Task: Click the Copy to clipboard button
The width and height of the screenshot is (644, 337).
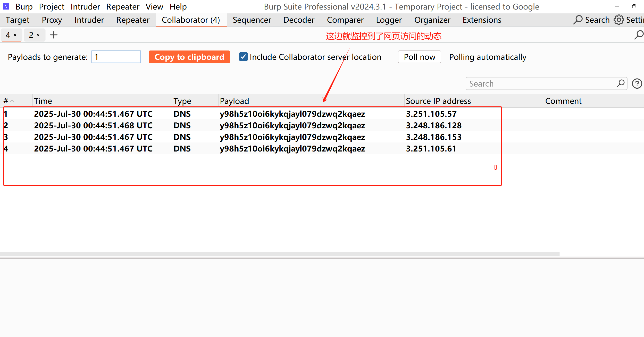Action: [189, 57]
